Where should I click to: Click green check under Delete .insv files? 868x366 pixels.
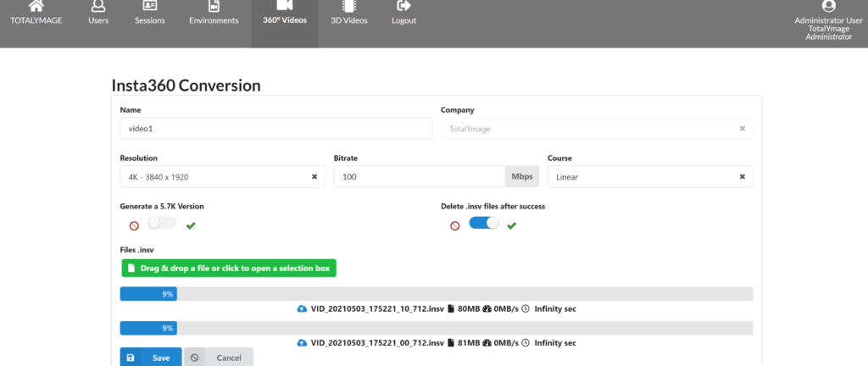511,225
